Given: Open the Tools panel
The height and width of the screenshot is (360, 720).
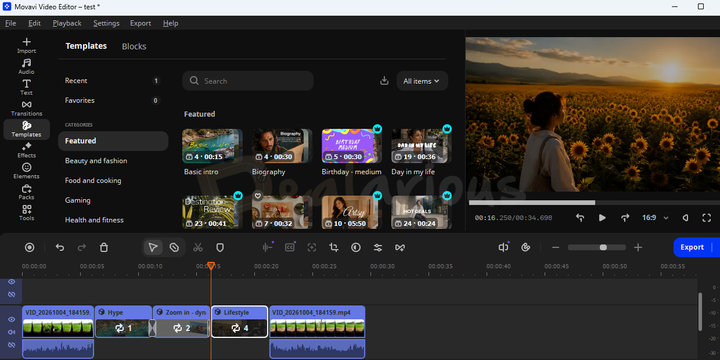Looking at the screenshot, I should [27, 213].
